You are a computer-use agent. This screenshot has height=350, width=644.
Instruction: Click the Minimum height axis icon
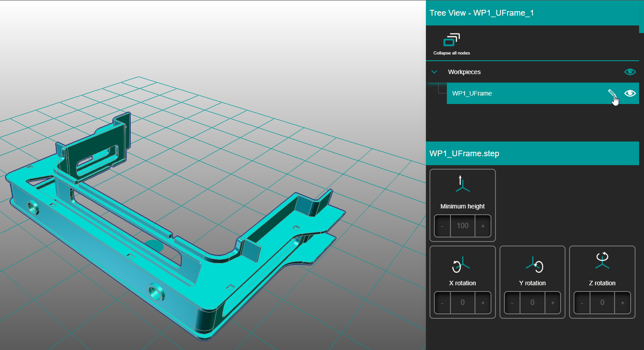(462, 184)
